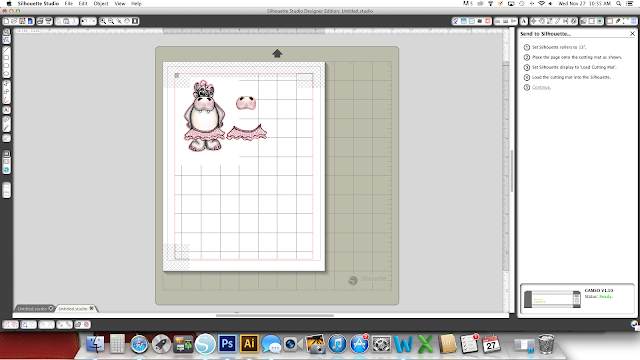Viewport: 640px width, 360px height.
Task: Open Photoshop from the Dock
Action: (x=227, y=344)
